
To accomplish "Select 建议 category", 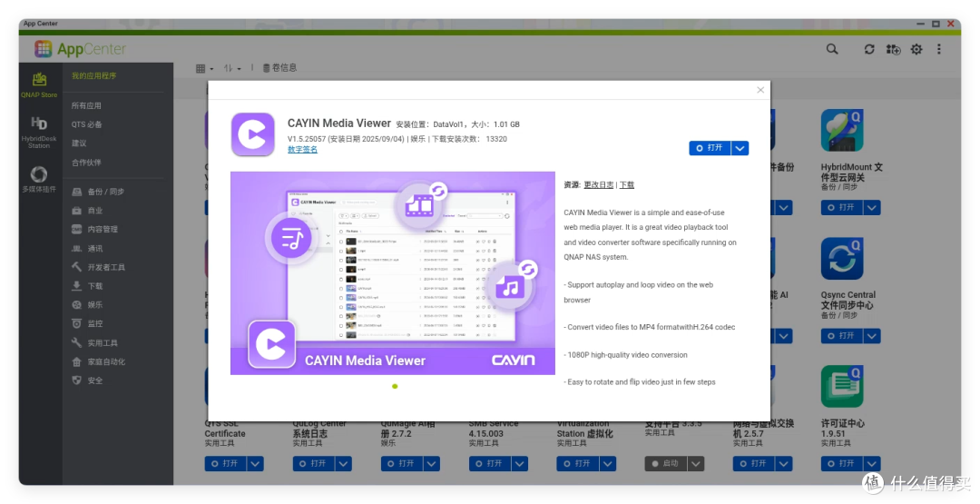I will 79,143.
